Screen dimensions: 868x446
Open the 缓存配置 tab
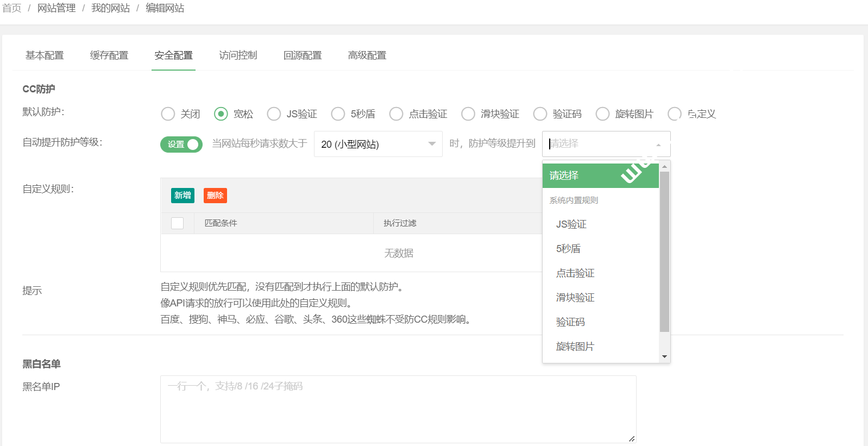(x=109, y=55)
